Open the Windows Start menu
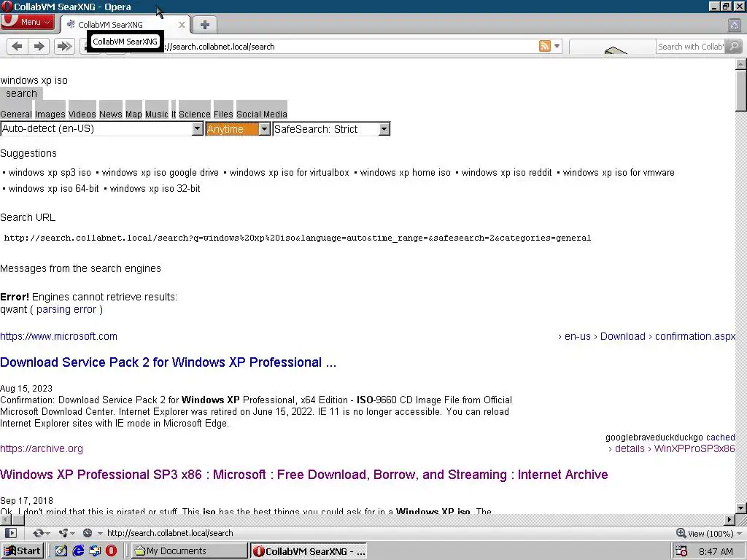The width and height of the screenshot is (747, 560). [x=23, y=551]
